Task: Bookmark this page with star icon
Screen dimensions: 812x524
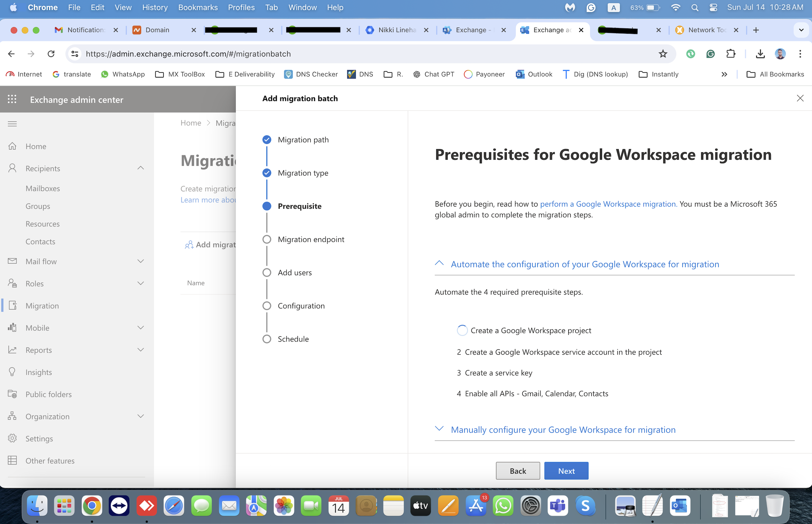Action: pos(663,54)
